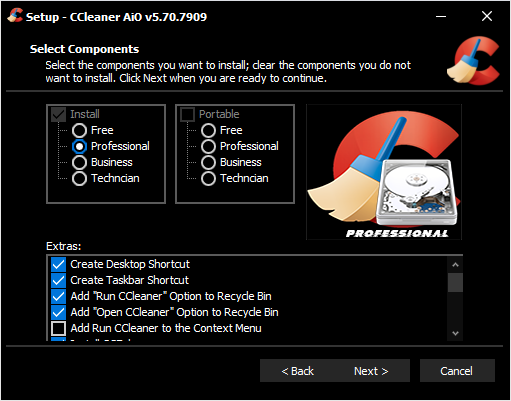Click the CCleaner Professional preview image

(x=384, y=172)
